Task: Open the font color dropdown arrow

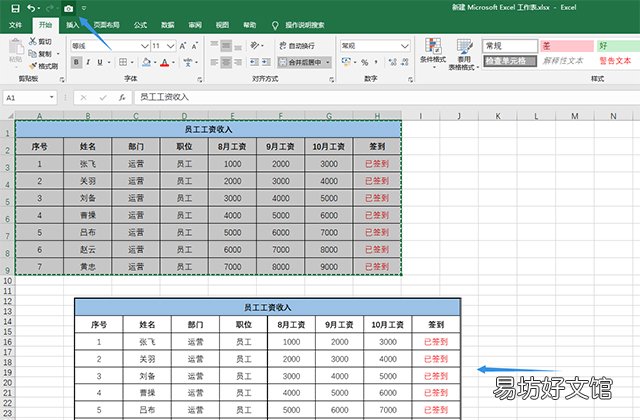Action: click(x=173, y=62)
